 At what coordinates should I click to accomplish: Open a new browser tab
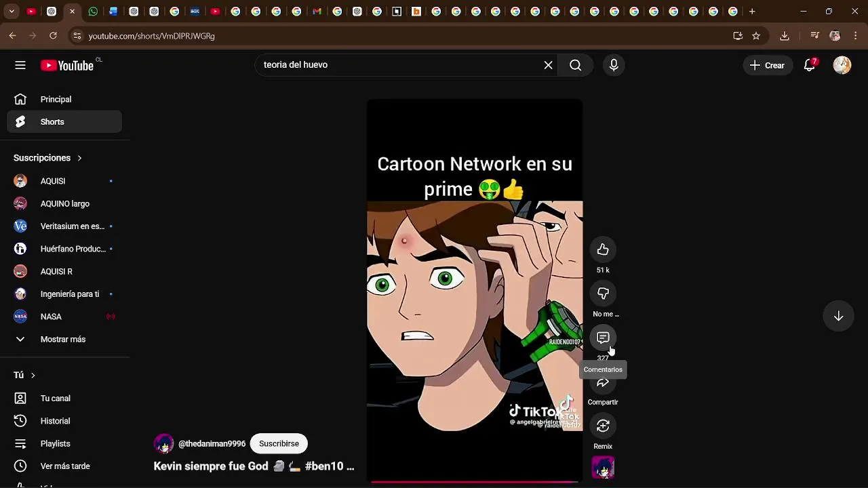752,12
